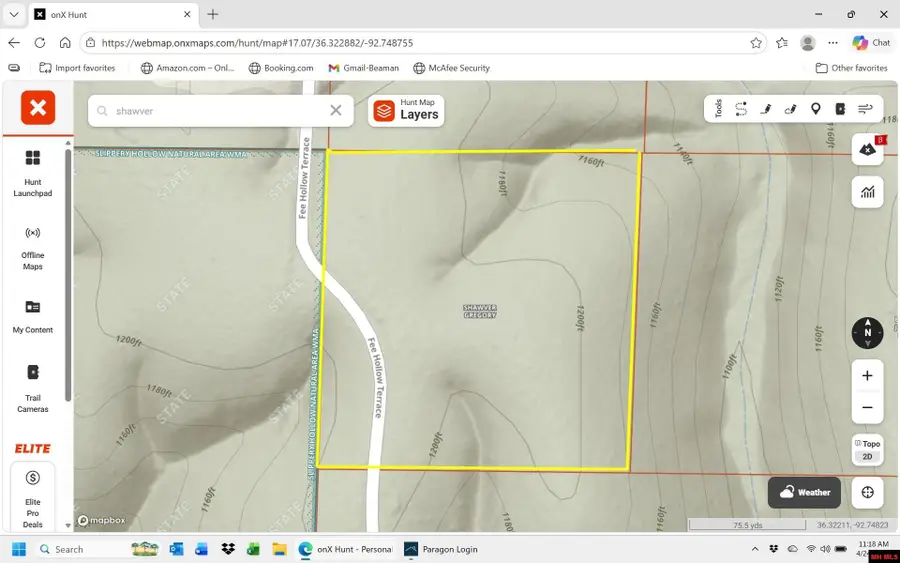Select the area shape drawing tool
The image size is (900, 563).
791,109
